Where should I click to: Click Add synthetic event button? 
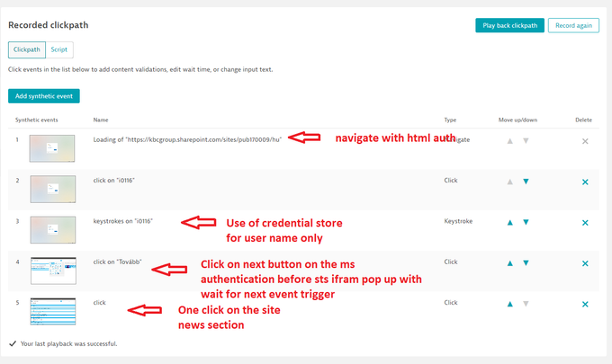coord(43,96)
